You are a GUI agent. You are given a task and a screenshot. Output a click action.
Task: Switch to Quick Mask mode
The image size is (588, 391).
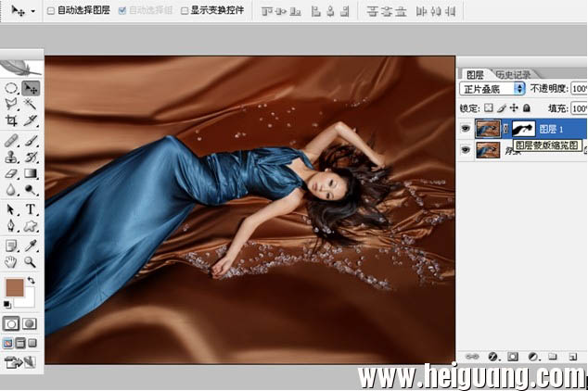[30, 324]
